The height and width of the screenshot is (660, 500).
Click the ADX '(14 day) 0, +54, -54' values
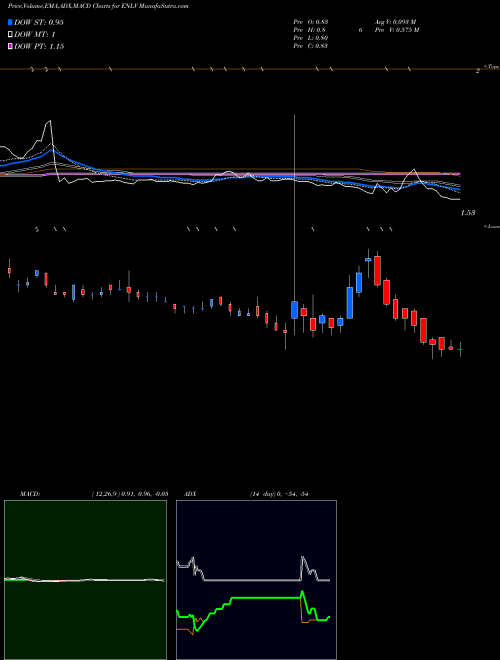tap(279, 494)
